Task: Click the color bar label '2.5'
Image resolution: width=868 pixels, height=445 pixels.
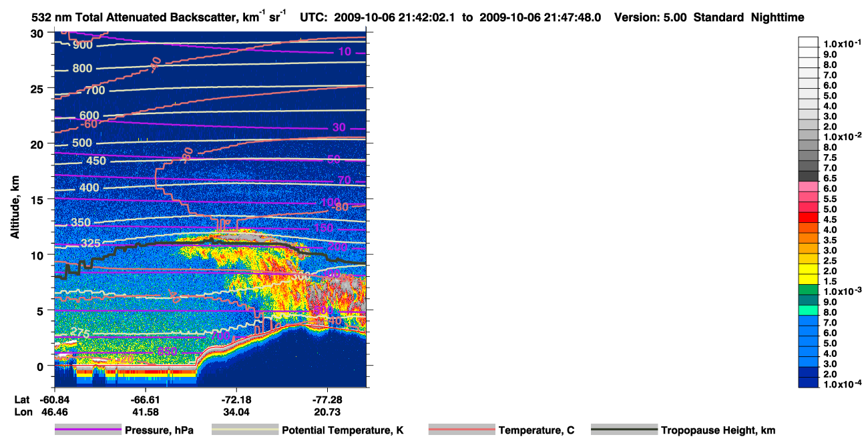Action: click(x=830, y=260)
